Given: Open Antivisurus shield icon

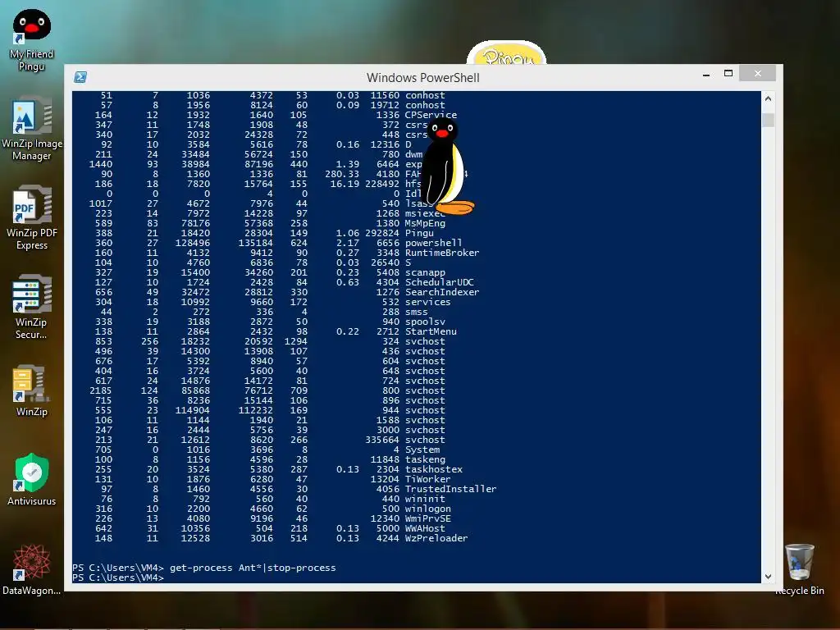Looking at the screenshot, I should click(32, 479).
